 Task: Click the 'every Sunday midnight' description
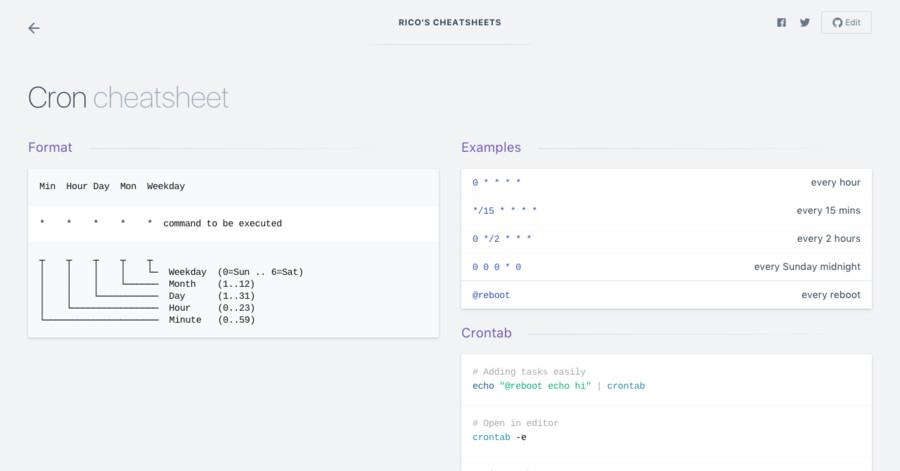807,267
